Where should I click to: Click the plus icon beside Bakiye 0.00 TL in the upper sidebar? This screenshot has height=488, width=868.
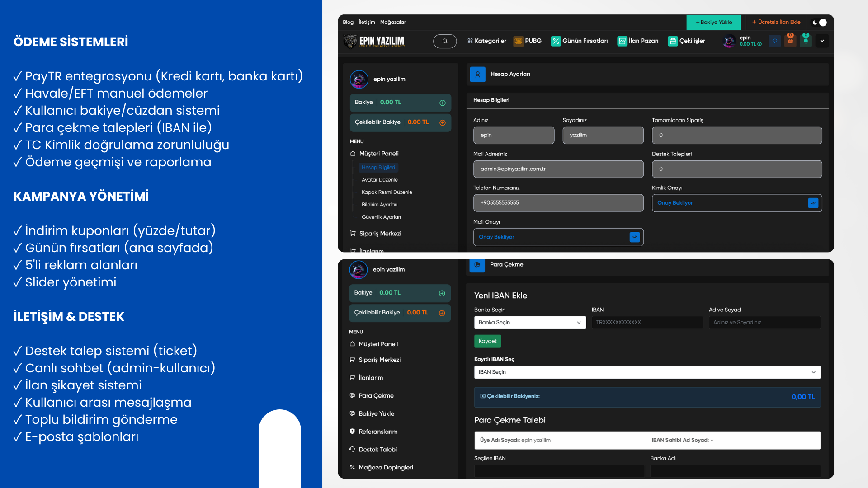443,103
